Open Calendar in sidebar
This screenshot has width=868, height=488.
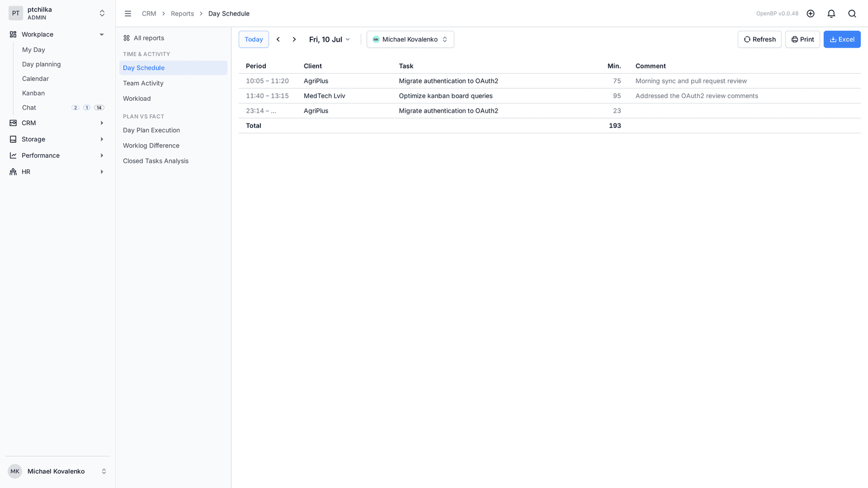click(x=35, y=79)
